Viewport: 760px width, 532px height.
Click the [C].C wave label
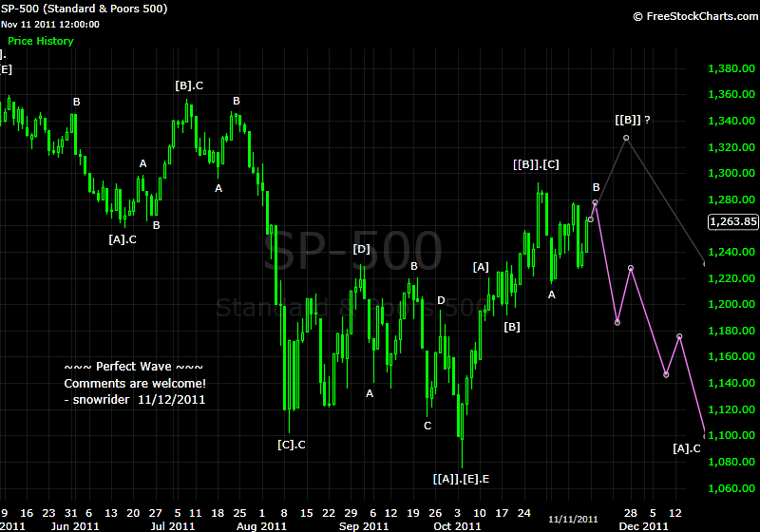tap(292, 445)
